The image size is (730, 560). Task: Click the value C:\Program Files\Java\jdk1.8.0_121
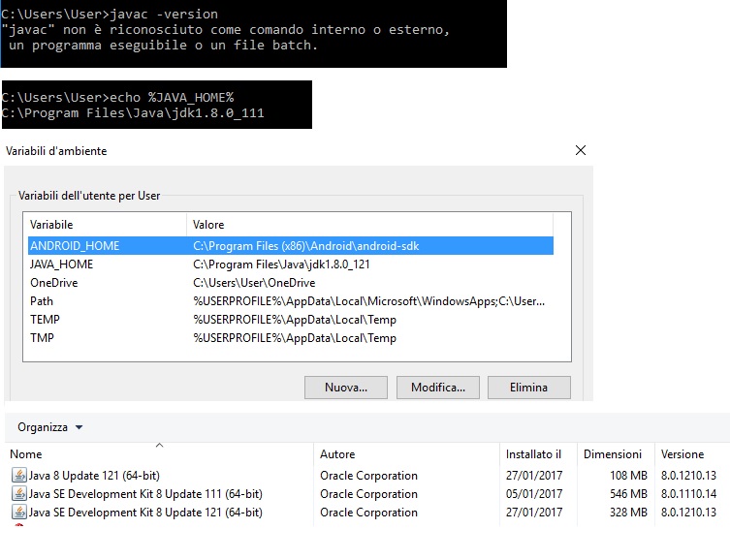coord(281,264)
